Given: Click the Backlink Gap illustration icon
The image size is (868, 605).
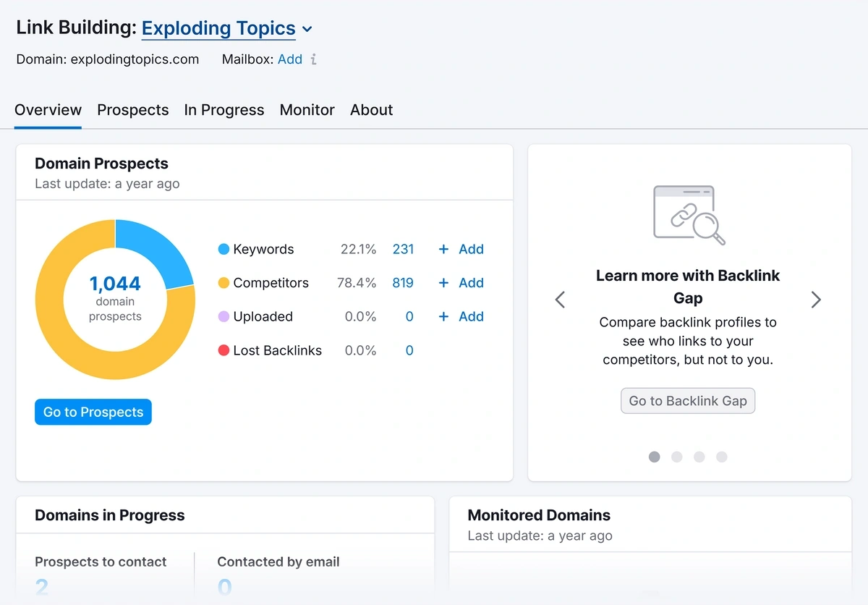Looking at the screenshot, I should coord(689,214).
